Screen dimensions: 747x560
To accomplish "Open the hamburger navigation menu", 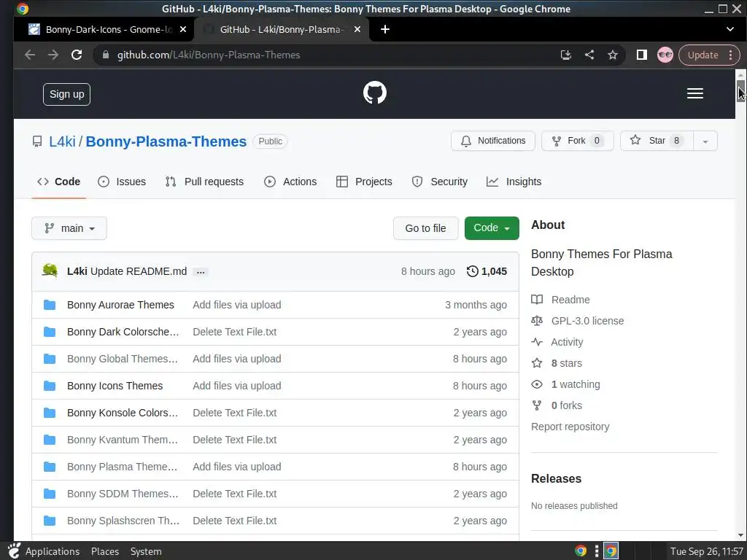I will click(694, 93).
